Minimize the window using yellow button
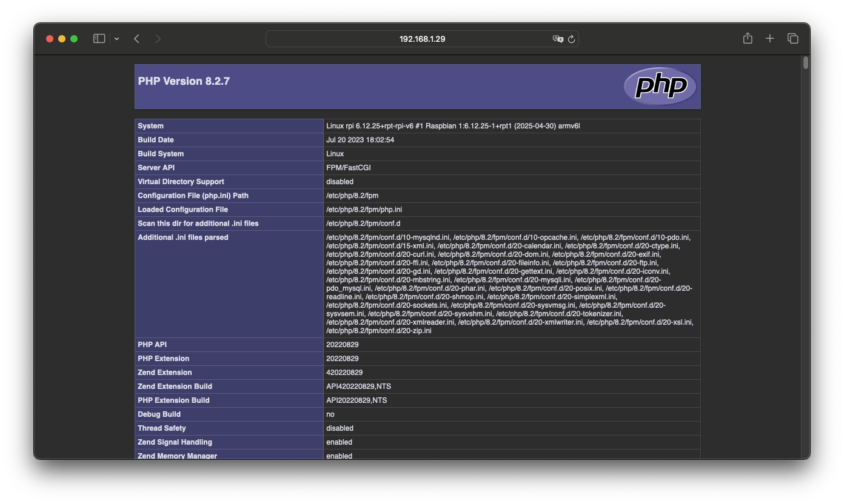The width and height of the screenshot is (844, 504). [62, 39]
